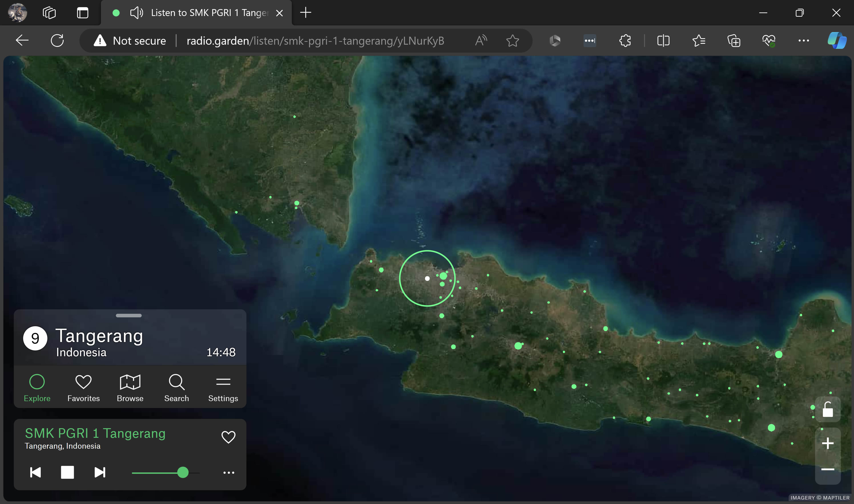Open the Favorites tab in Radio Garden
The width and height of the screenshot is (854, 504).
(x=83, y=388)
